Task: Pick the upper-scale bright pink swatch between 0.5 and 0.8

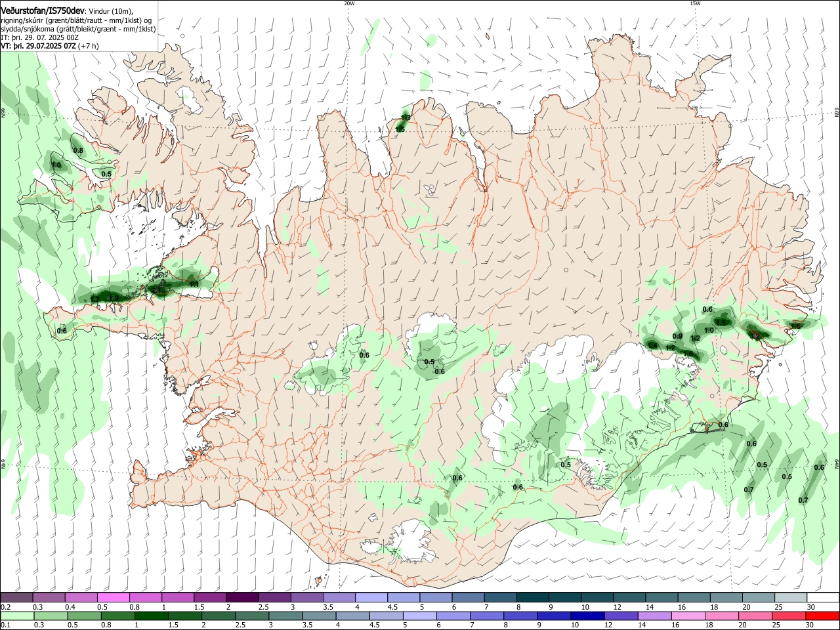Action: (x=114, y=597)
